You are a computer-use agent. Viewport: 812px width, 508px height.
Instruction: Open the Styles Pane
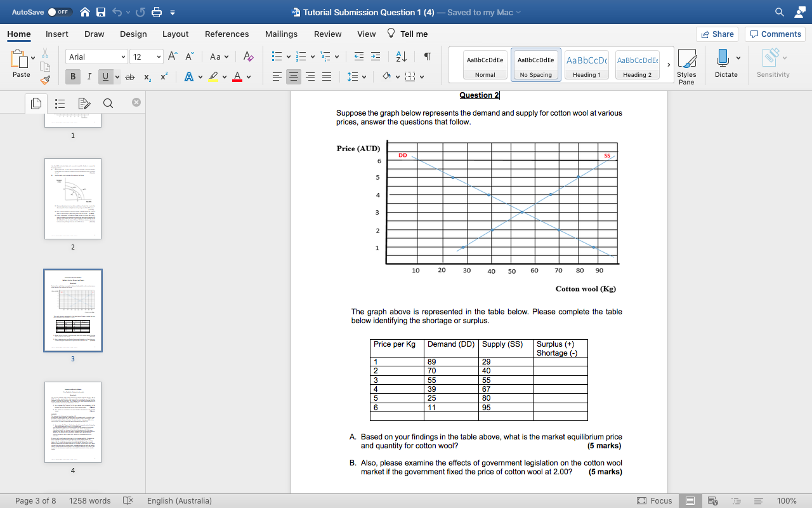pyautogui.click(x=687, y=63)
